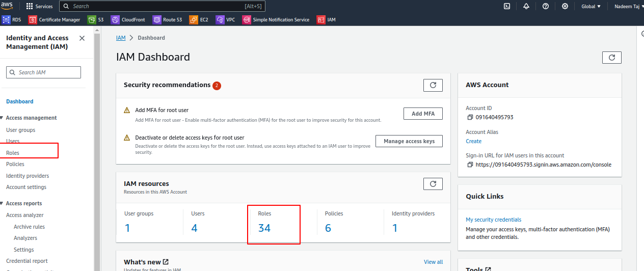Focus the Search IAM input field
644x271 pixels.
(x=43, y=72)
